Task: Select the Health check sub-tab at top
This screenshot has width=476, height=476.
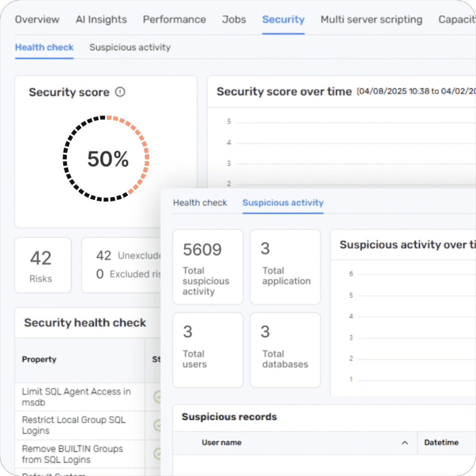Action: pyautogui.click(x=44, y=48)
